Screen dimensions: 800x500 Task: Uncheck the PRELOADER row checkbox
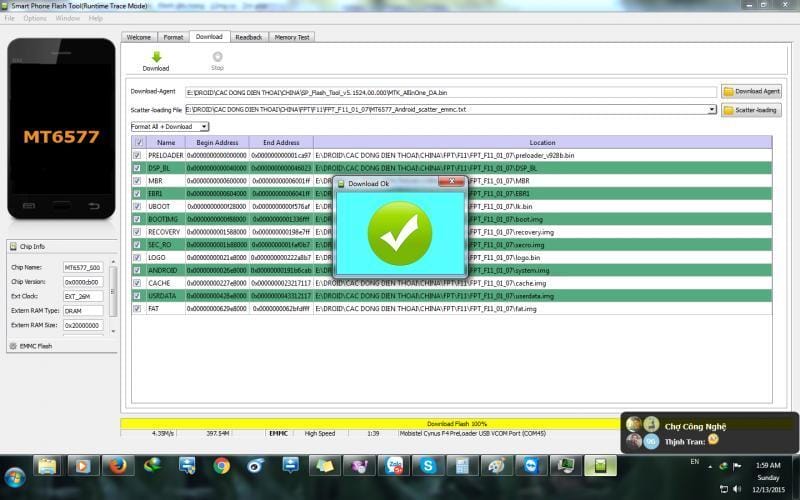coord(137,155)
